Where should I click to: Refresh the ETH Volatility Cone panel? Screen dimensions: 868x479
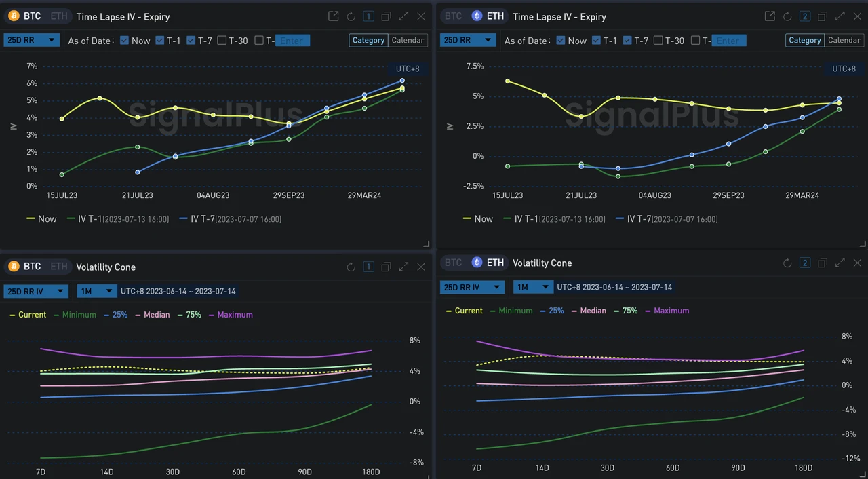(787, 263)
